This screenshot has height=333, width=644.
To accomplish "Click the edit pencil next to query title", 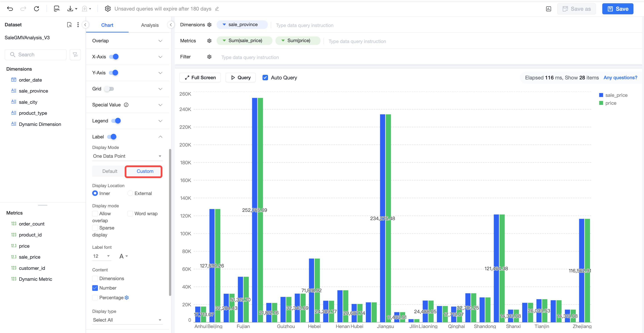I will click(217, 9).
